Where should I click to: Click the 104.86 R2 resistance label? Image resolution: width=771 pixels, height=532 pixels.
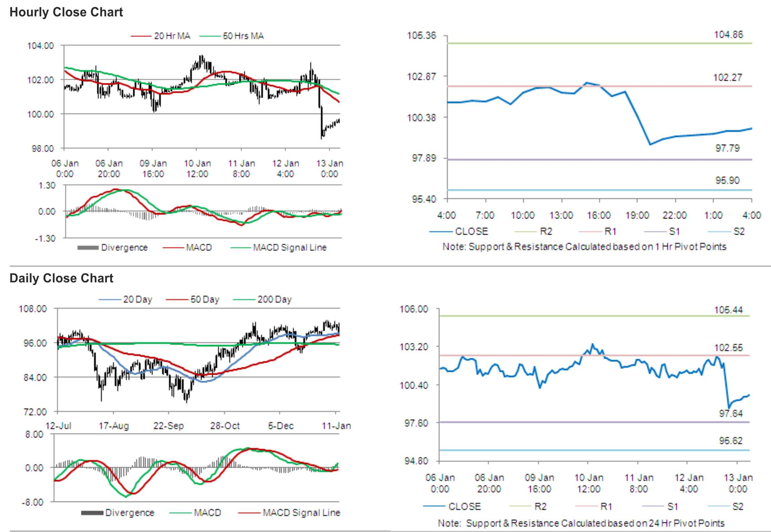[728, 35]
